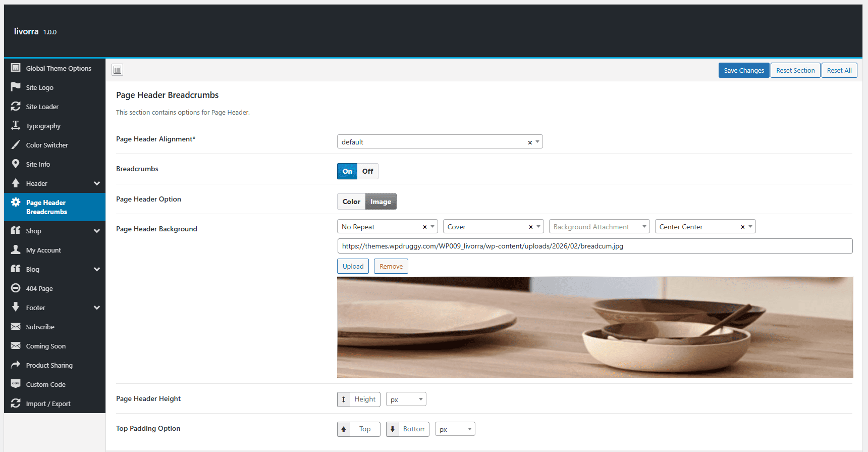This screenshot has height=452, width=868.
Task: Click the expand-all sections icon in toolbar
Action: click(x=118, y=70)
